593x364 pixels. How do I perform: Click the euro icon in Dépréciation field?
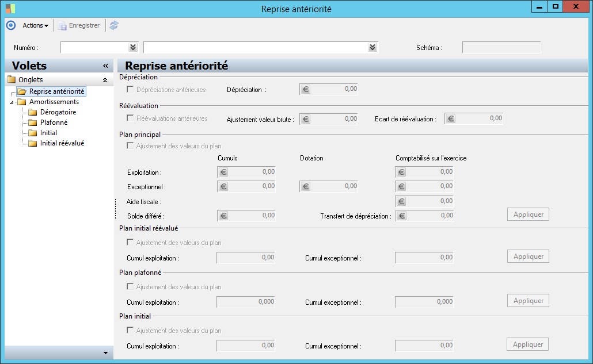point(306,90)
